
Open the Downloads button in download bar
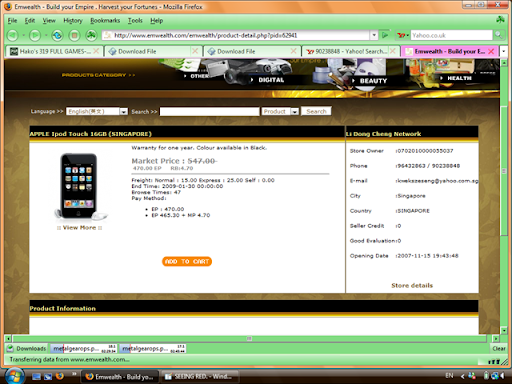(x=27, y=348)
